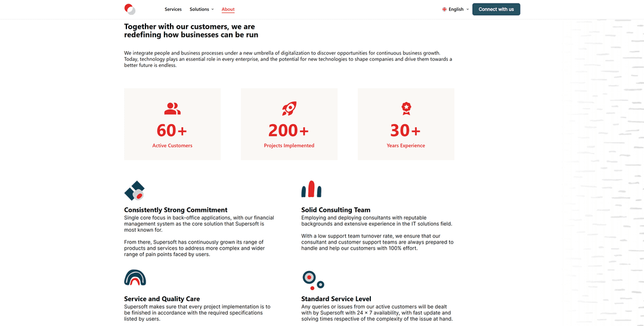
Task: Click the Service and Quality Care heading
Action: click(162, 299)
